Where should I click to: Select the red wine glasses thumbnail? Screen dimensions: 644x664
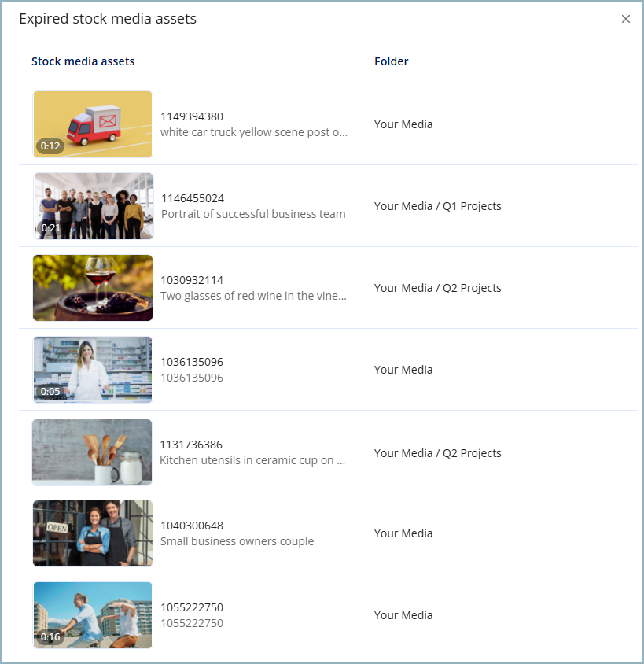[x=92, y=288]
